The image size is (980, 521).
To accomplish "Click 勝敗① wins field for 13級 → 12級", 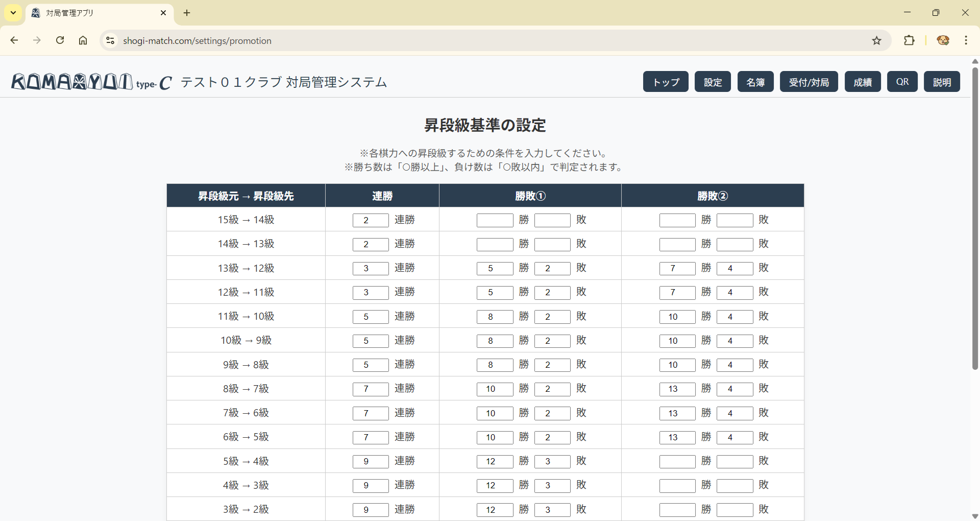I will (495, 269).
